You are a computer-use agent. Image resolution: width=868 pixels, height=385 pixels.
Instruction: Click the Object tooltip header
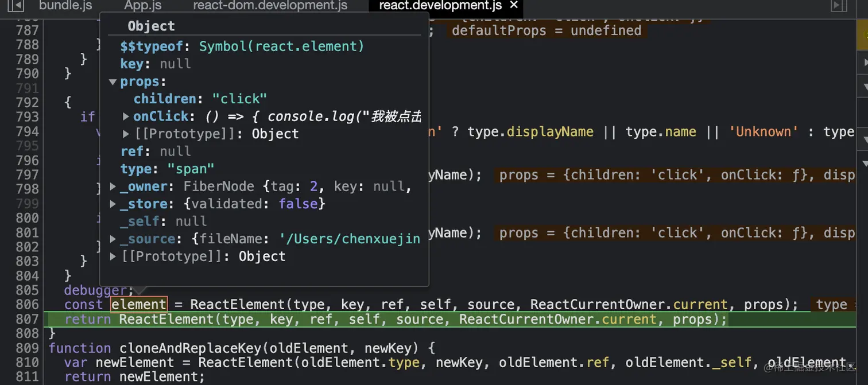151,26
